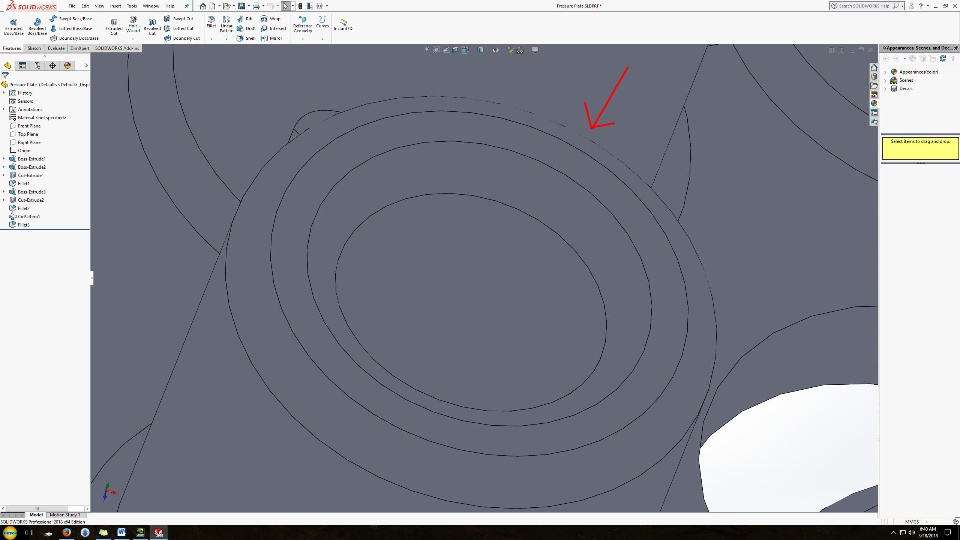
Task: Click the Revolved Cut tool
Action: click(152, 26)
